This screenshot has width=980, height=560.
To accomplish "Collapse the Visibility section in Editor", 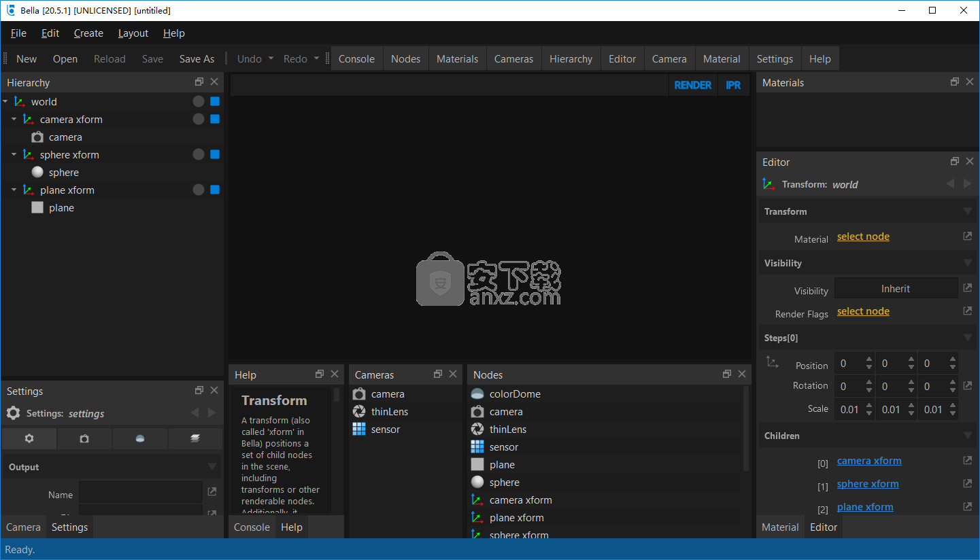I will pyautogui.click(x=968, y=263).
